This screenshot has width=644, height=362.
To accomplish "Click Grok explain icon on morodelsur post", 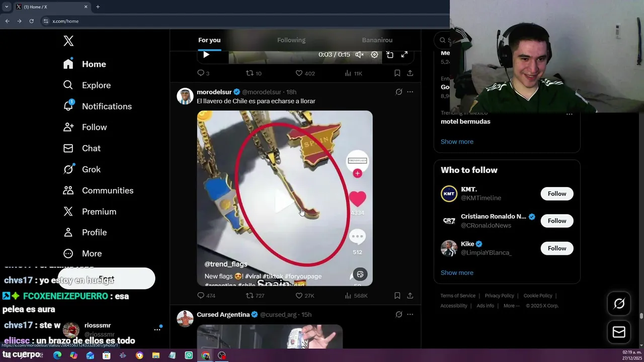I will (398, 92).
